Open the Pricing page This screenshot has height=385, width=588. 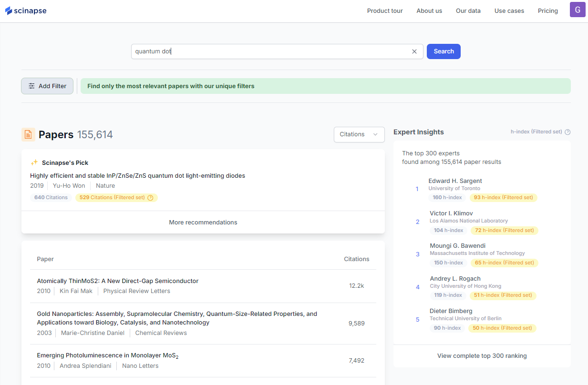pos(548,11)
